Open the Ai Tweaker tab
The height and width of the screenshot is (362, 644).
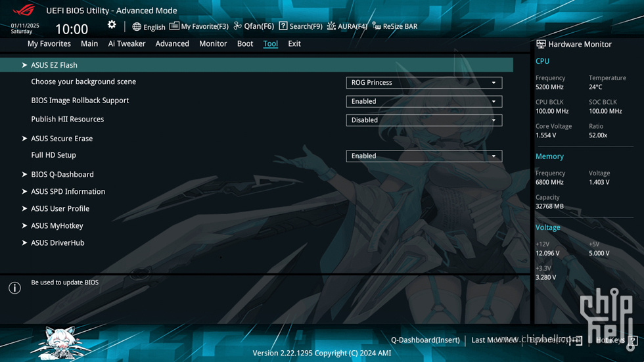(x=126, y=43)
